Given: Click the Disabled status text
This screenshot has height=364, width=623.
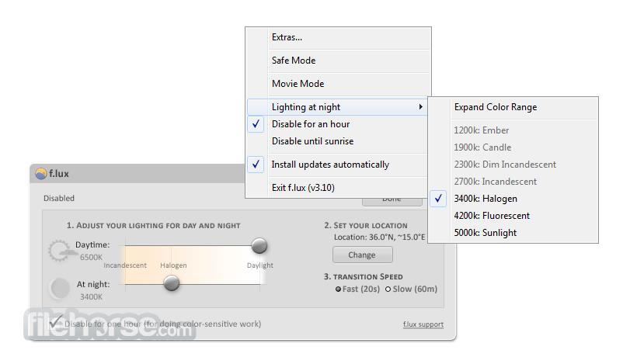Looking at the screenshot, I should (x=59, y=198).
